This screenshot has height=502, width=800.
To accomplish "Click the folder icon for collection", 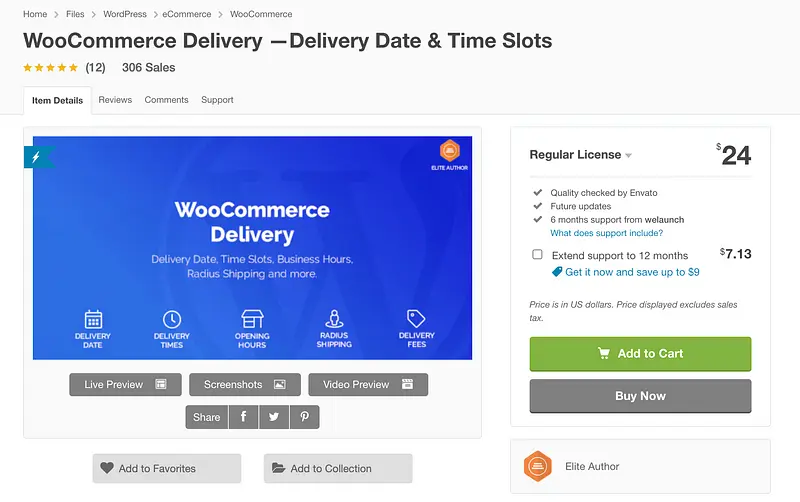I will point(277,468).
